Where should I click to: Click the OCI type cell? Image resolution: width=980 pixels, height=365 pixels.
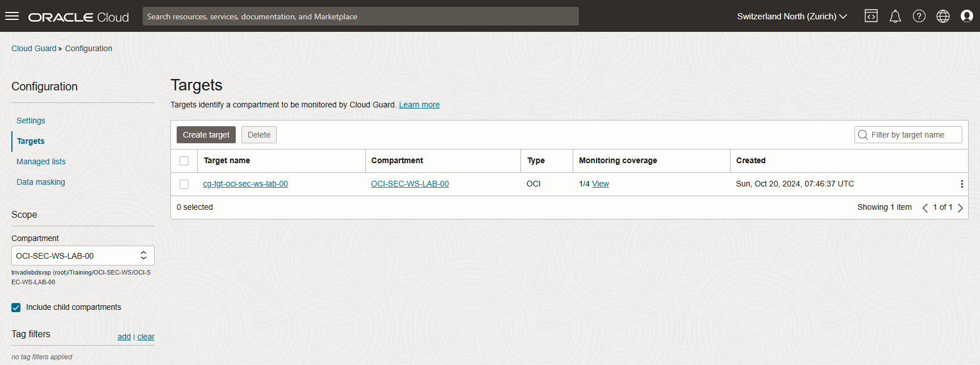(x=533, y=184)
